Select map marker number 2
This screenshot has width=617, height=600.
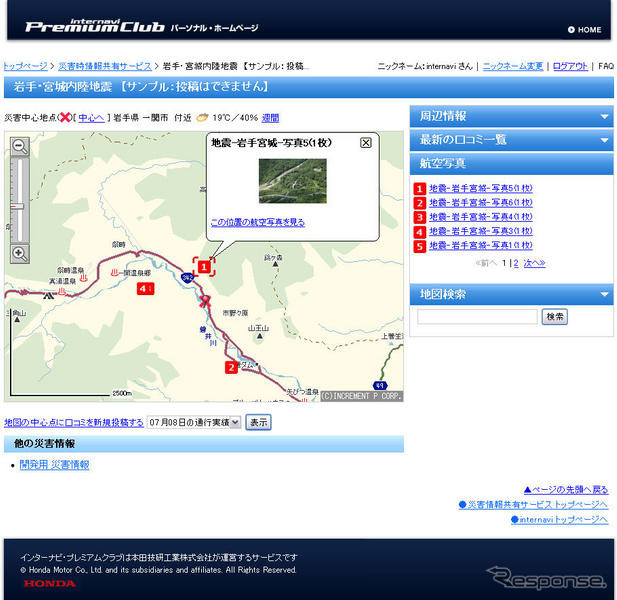[231, 367]
